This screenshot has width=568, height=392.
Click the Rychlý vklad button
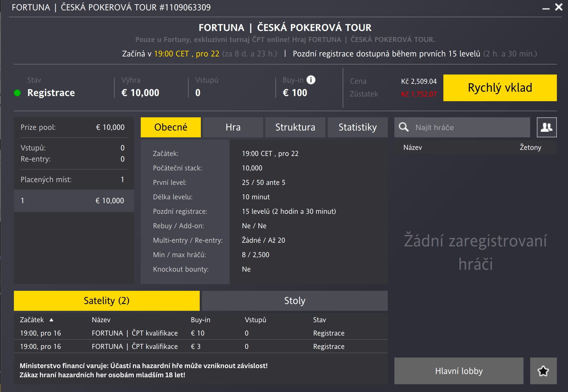point(500,88)
